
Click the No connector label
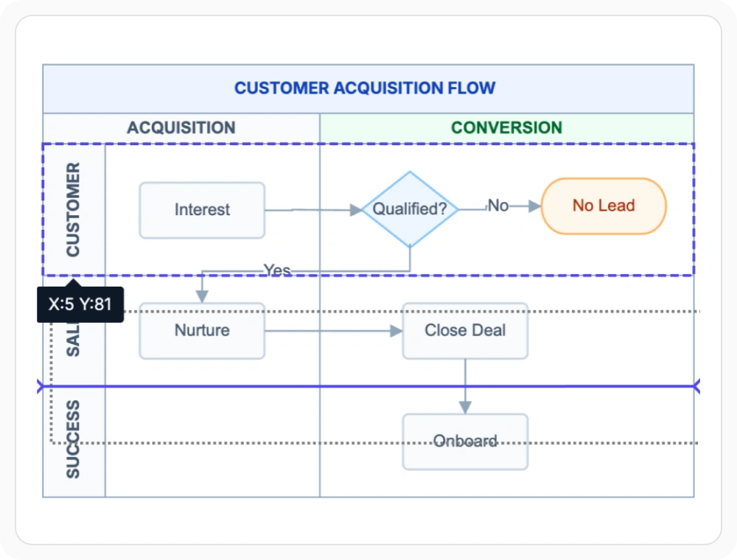point(497,206)
